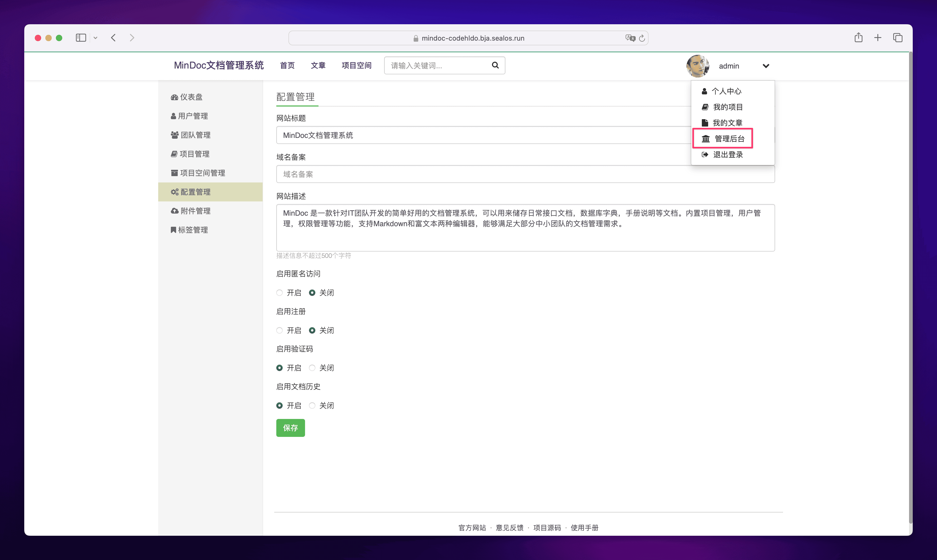The height and width of the screenshot is (560, 937).
Task: Enable anonymous access 开启 radio
Action: click(279, 293)
